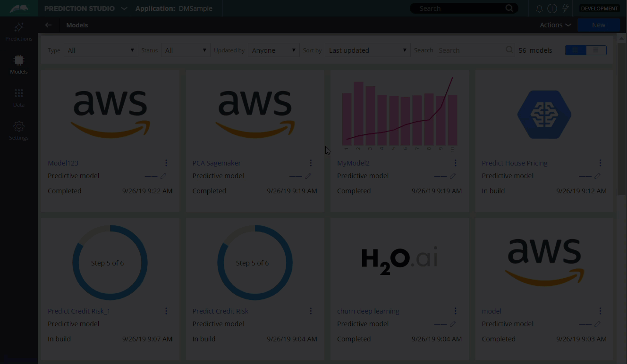Open the Data sidebar section
The width and height of the screenshot is (627, 364).
click(19, 98)
